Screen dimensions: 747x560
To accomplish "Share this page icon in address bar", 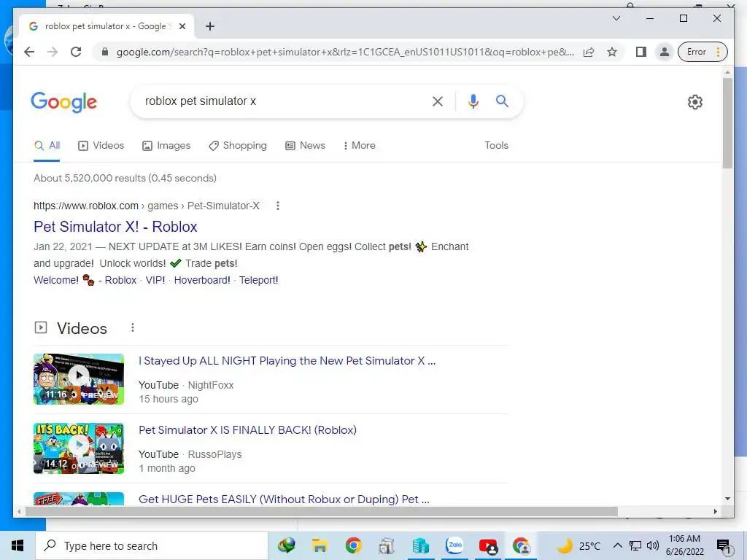I will [589, 52].
